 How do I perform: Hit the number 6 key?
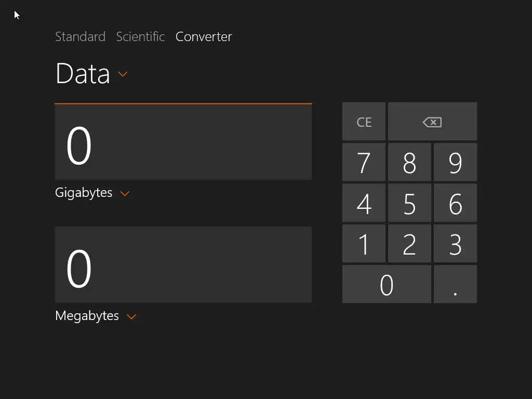tap(455, 203)
